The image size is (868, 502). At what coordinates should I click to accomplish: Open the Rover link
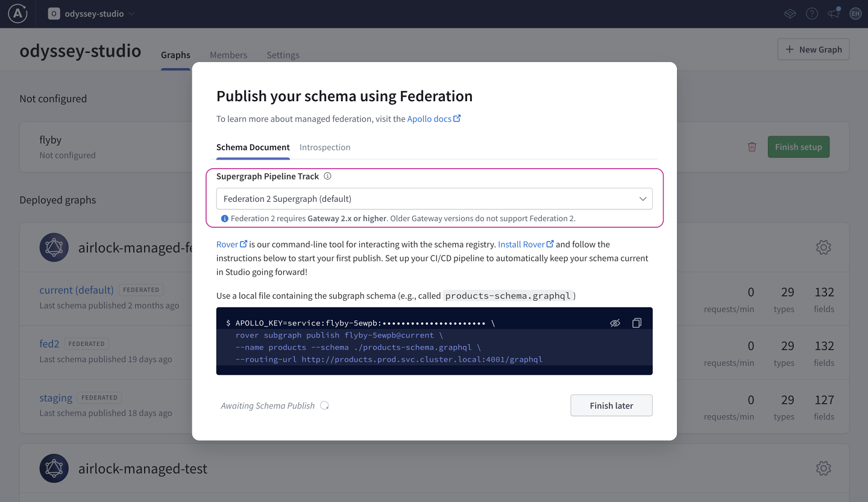pyautogui.click(x=231, y=244)
